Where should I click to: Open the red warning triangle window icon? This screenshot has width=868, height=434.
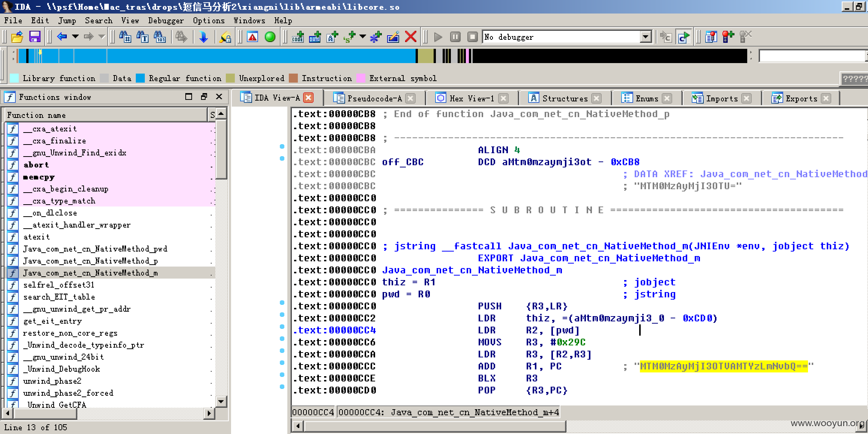pyautogui.click(x=253, y=37)
